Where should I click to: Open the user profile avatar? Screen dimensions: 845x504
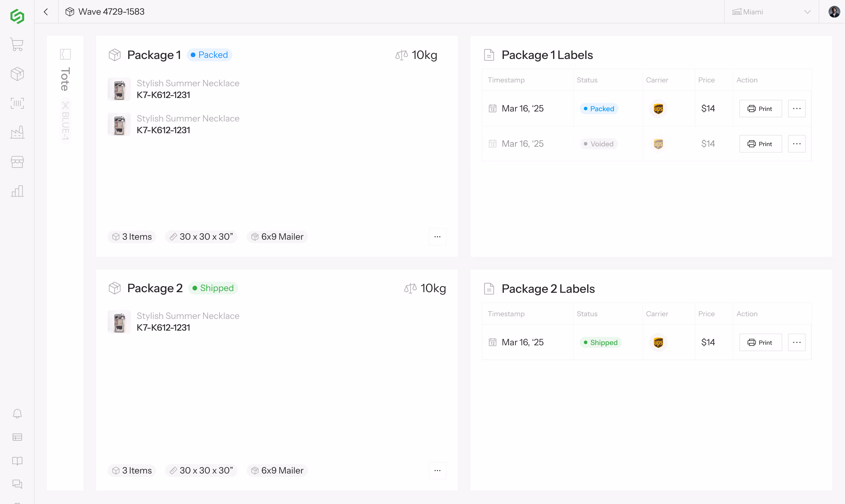point(834,12)
